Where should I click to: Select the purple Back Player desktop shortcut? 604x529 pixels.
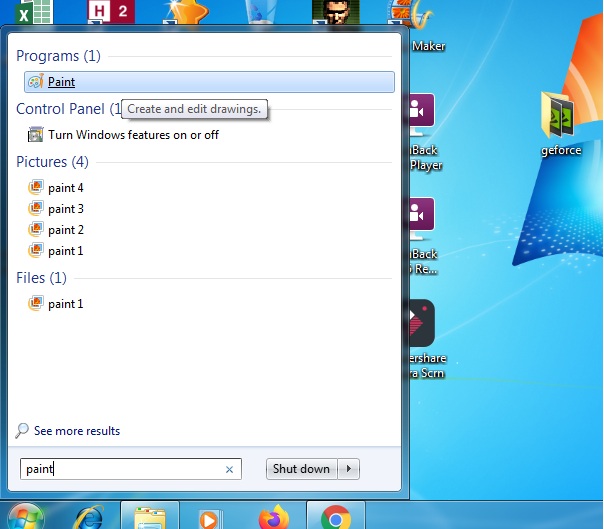(424, 132)
